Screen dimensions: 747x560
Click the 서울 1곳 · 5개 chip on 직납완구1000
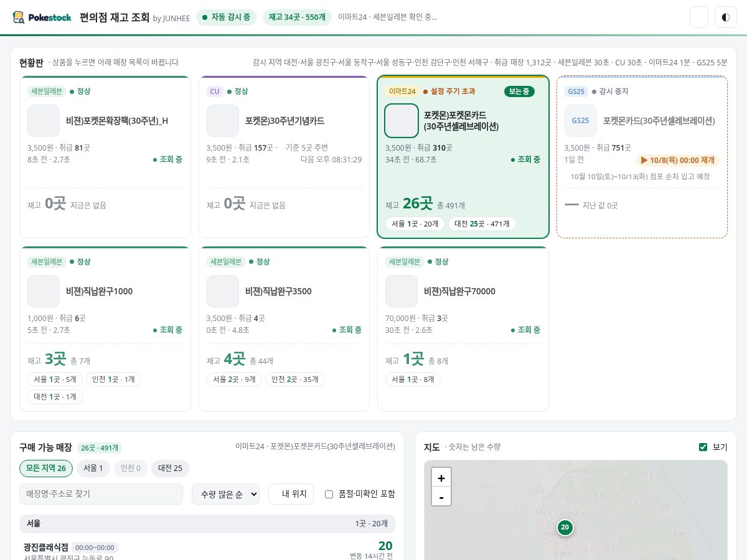55,379
